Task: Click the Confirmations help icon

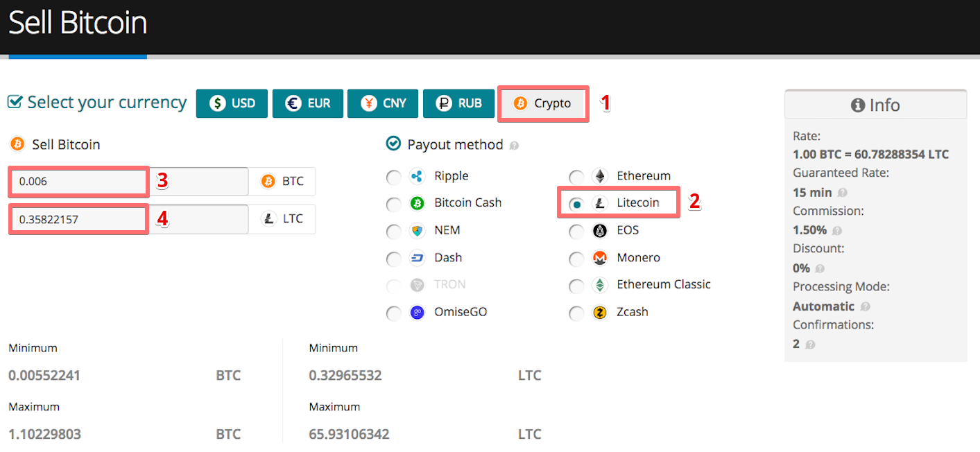Action: coord(810,344)
